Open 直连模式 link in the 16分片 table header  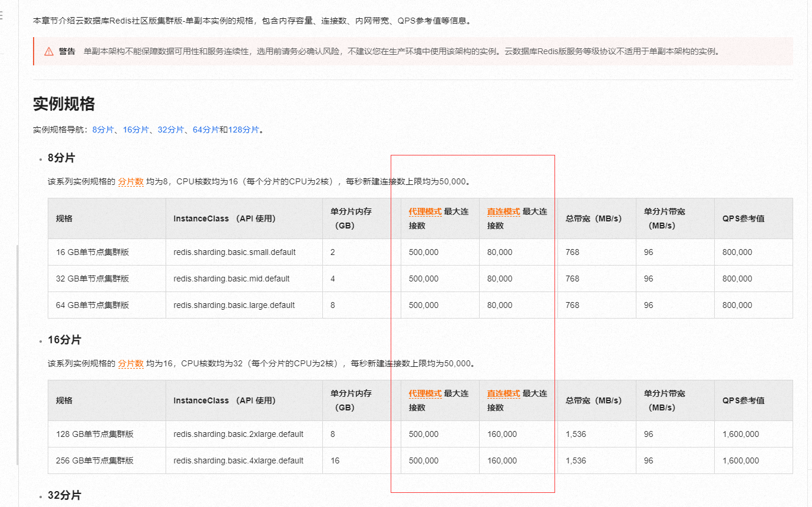pyautogui.click(x=503, y=393)
